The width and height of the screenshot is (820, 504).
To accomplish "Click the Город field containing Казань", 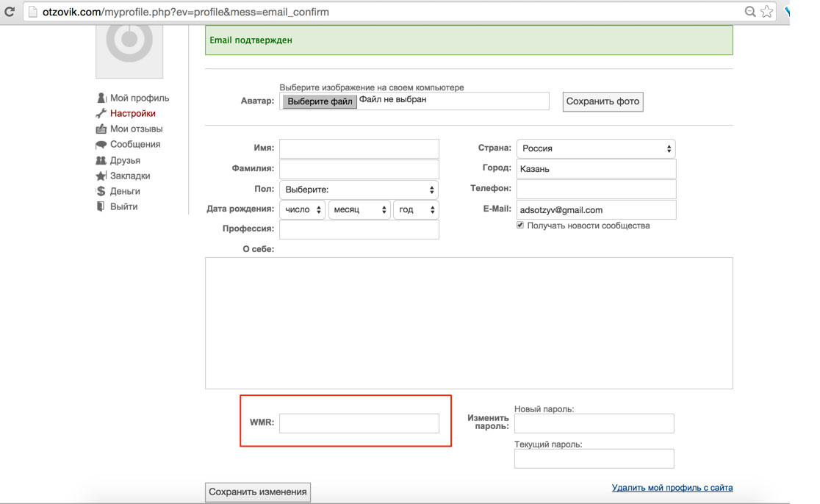I will click(596, 169).
